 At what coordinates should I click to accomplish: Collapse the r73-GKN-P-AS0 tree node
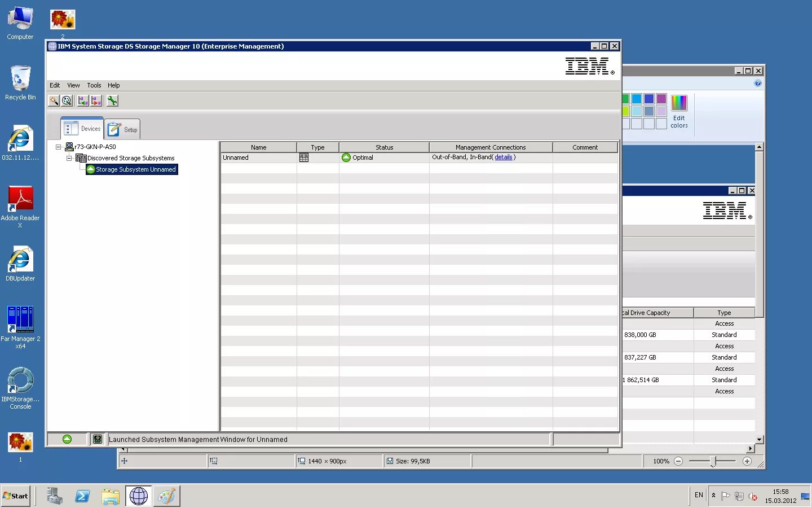pos(58,147)
